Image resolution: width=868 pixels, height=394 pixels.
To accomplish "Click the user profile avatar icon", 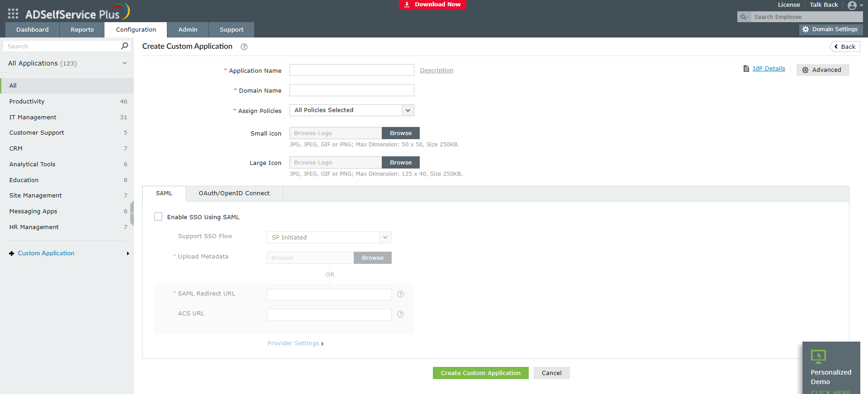I will 852,5.
